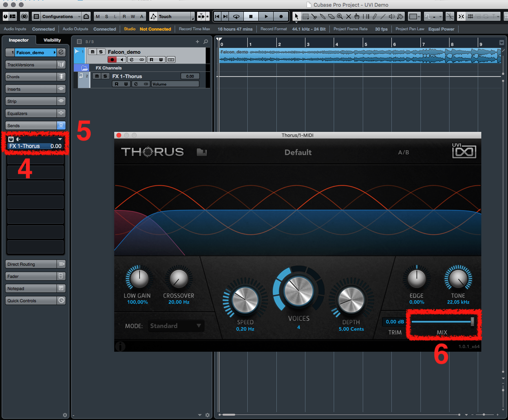Click the constrain delay compensation clock icon

pyautogui.click(x=24, y=16)
